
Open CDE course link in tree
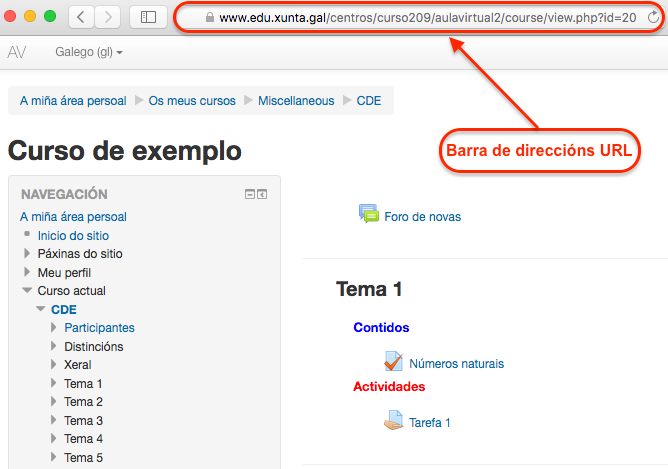click(64, 309)
